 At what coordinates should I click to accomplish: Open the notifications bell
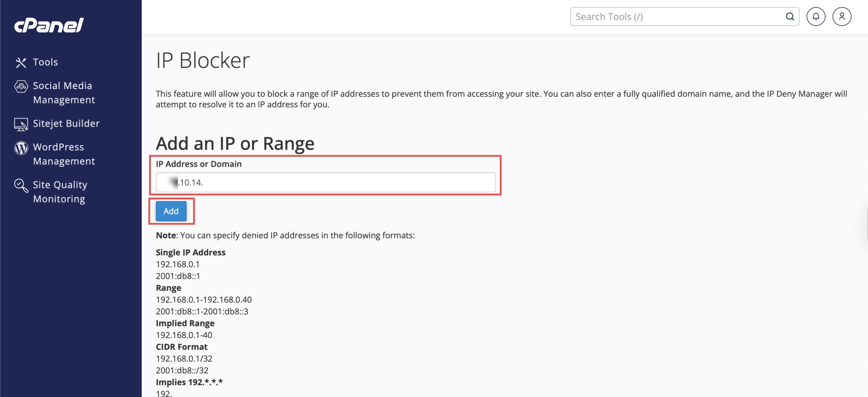point(815,17)
